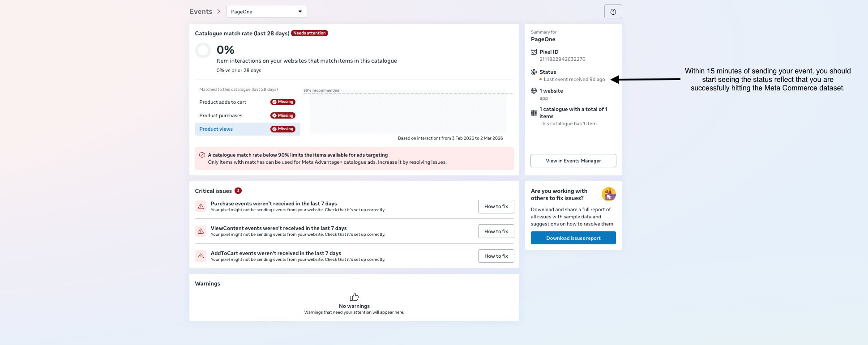Click Missing badge for Product adds to cart
The image size is (868, 345).
(x=283, y=102)
